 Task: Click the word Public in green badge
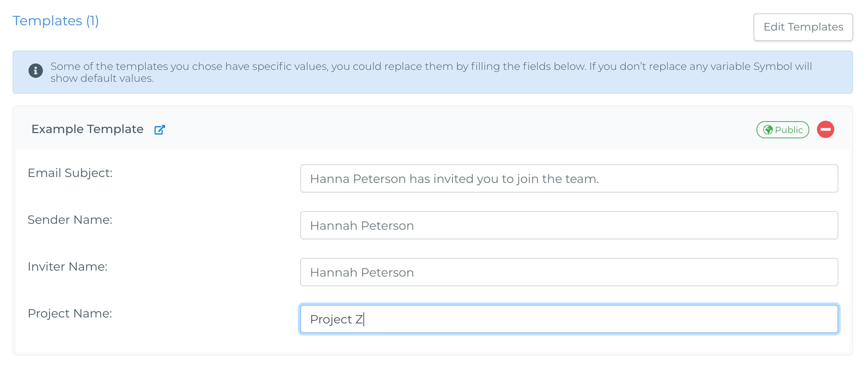coord(788,130)
